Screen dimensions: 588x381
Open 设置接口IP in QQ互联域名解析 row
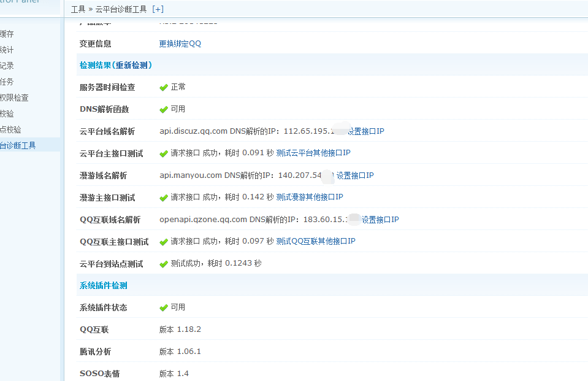pos(380,220)
